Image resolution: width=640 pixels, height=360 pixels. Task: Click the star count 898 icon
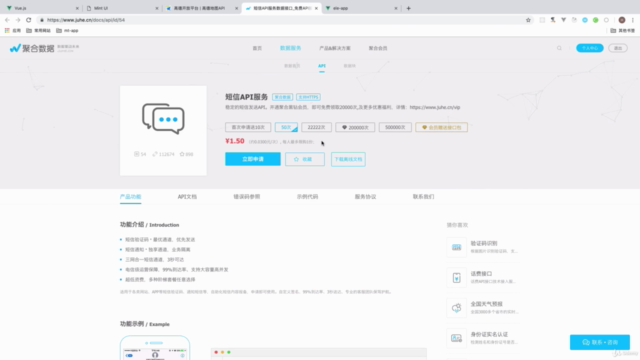click(182, 154)
